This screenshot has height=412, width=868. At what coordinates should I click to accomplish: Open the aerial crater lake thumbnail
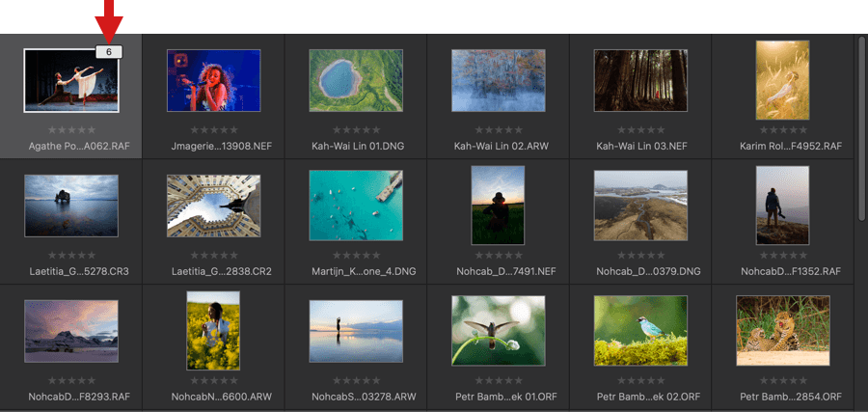(356, 80)
